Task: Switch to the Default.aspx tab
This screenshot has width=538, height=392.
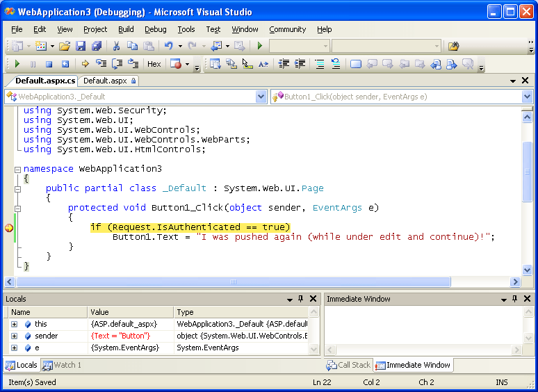Action: (x=109, y=81)
